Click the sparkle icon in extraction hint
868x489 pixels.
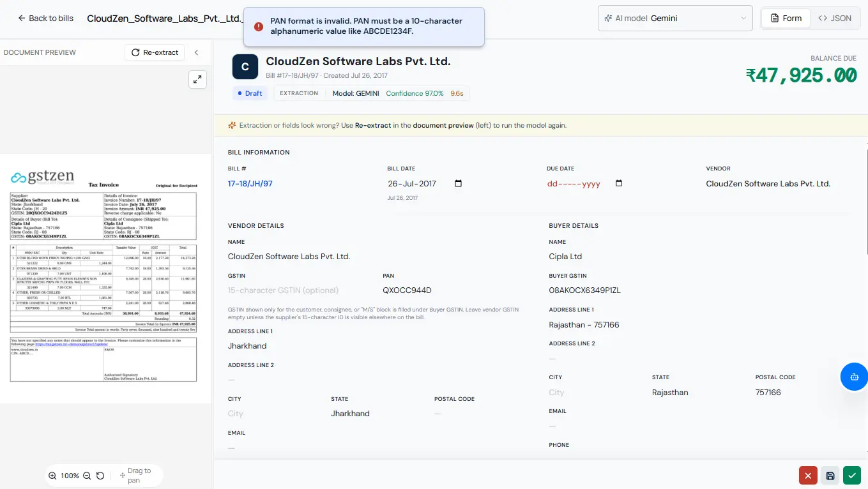232,126
